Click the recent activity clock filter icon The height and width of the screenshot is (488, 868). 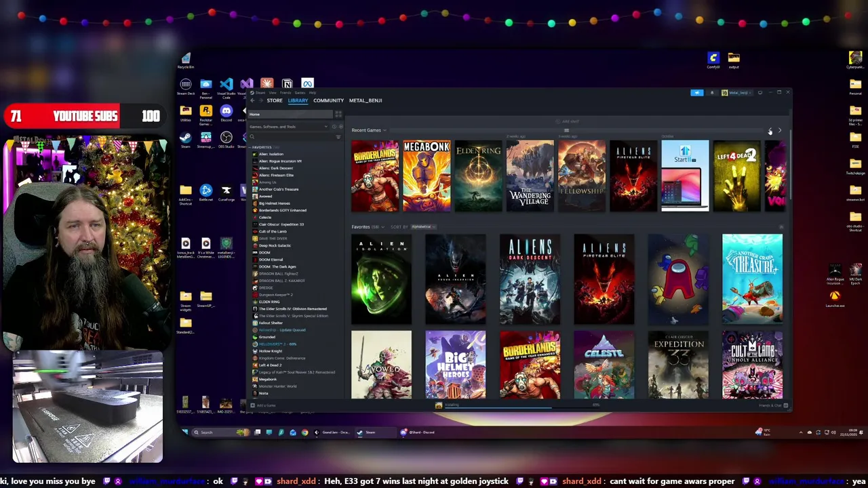click(x=334, y=127)
